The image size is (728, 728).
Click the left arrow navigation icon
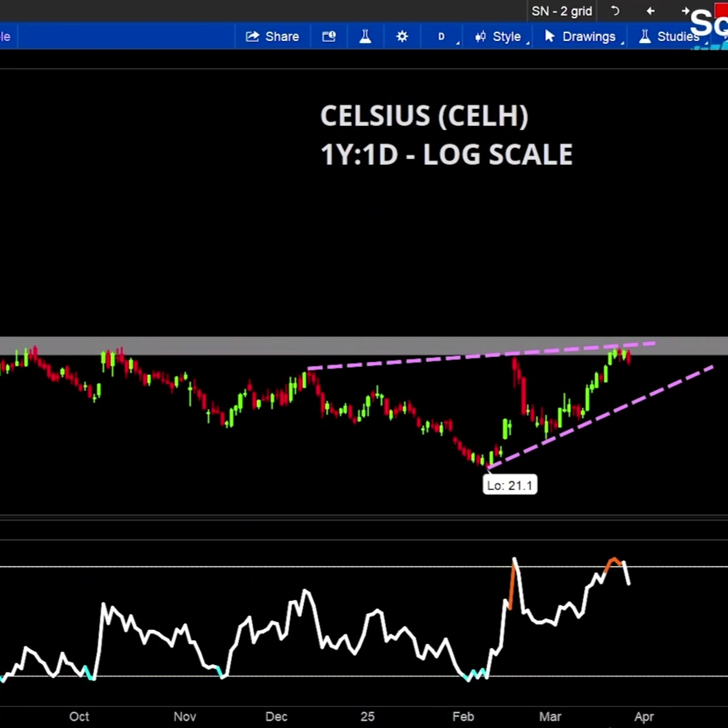coord(650,11)
